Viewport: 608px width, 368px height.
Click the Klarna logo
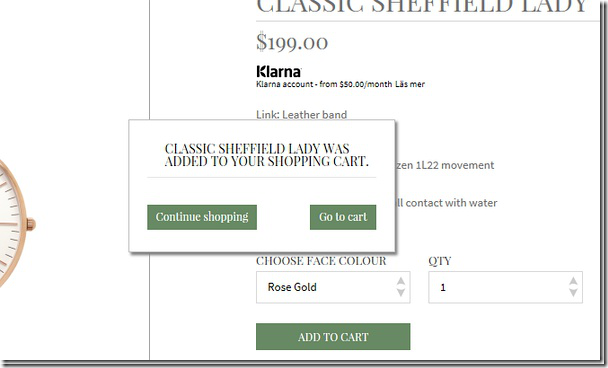tap(279, 71)
